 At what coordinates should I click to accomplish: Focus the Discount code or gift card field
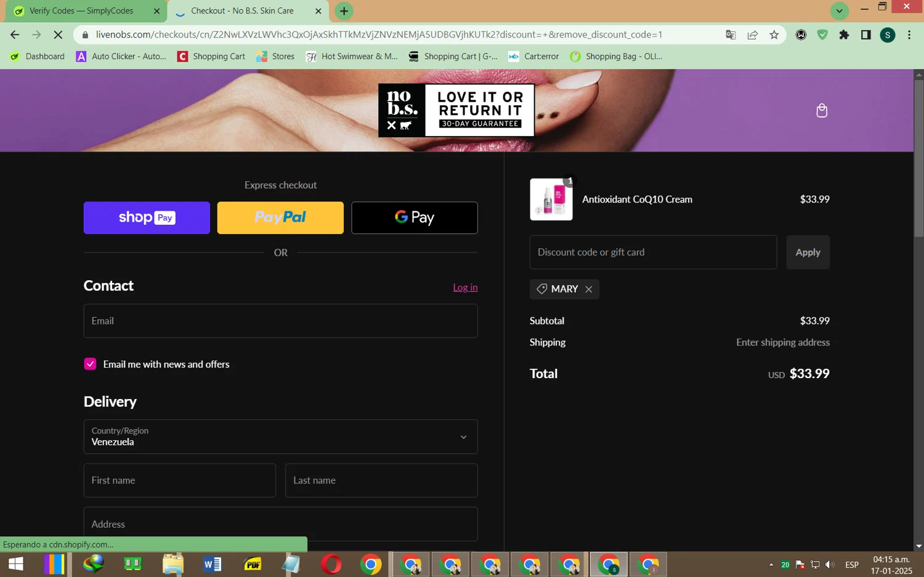tap(653, 252)
